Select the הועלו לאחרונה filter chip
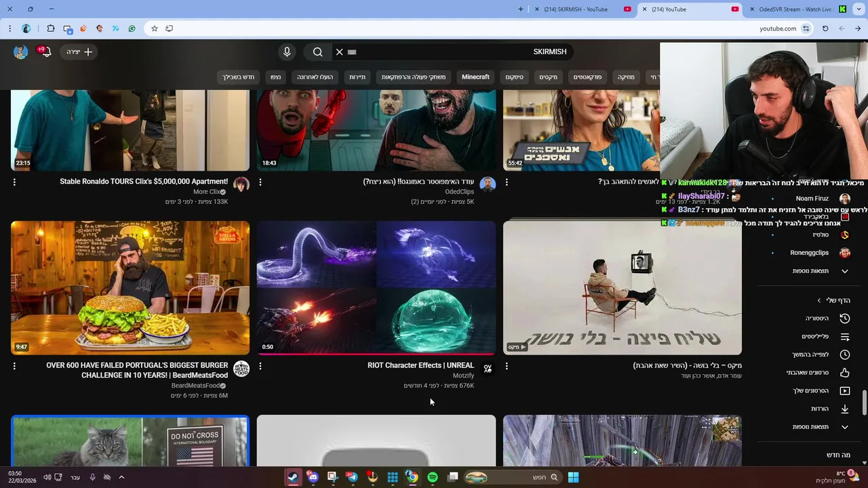 coord(315,77)
